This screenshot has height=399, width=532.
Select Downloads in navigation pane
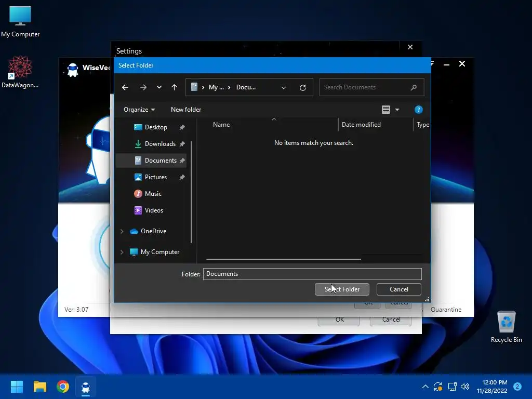point(160,144)
